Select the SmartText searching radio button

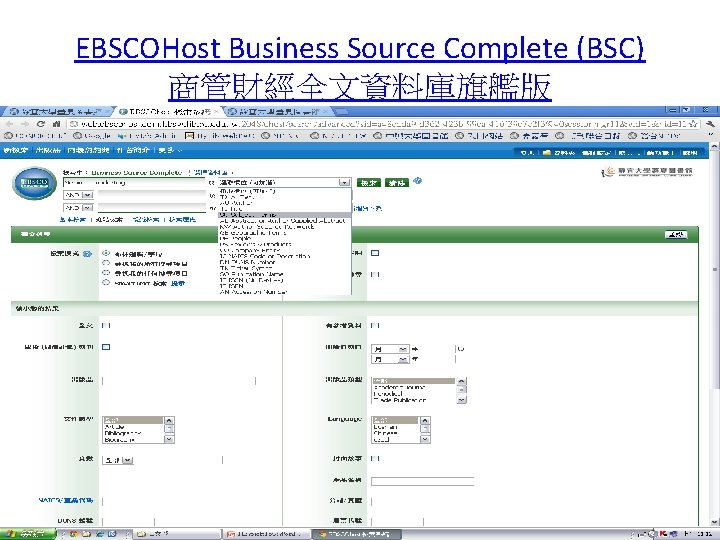[x=107, y=283]
